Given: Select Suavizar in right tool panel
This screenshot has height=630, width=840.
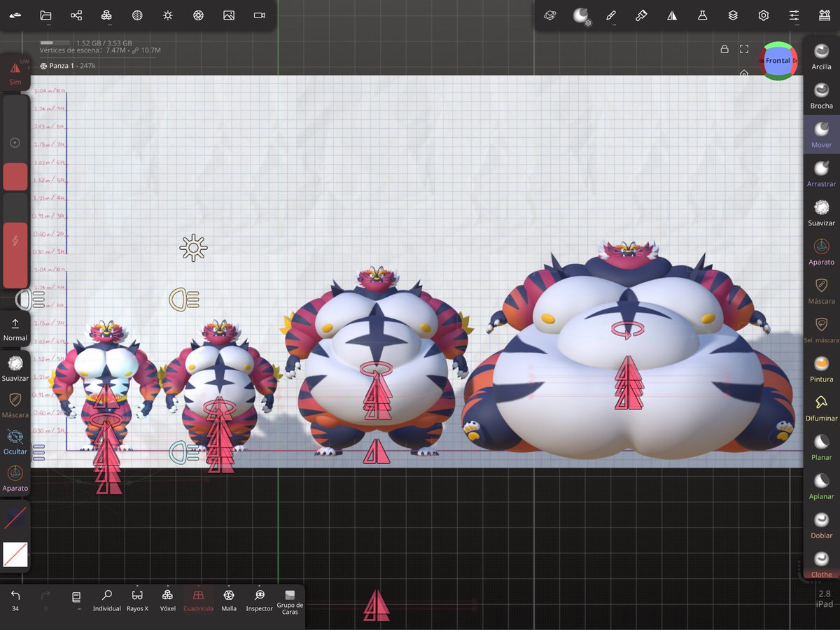Looking at the screenshot, I should [822, 213].
